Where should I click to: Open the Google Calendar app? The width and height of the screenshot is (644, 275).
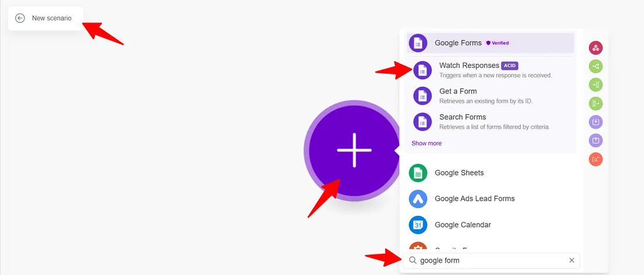(491, 225)
